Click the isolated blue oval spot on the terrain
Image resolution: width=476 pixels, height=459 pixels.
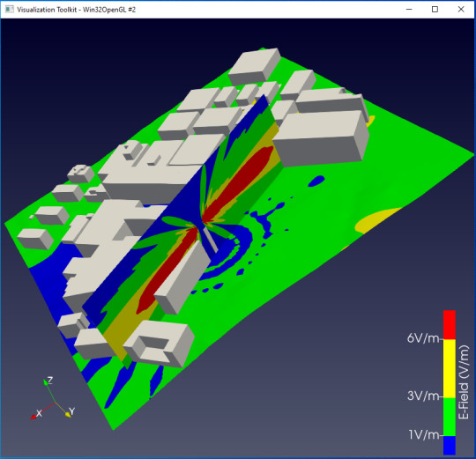316,181
